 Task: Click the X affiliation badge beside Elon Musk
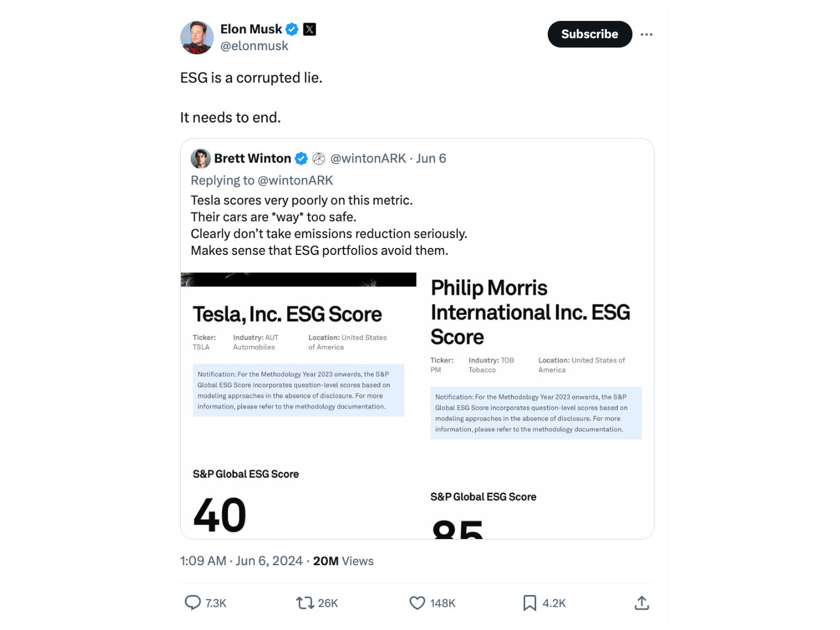click(310, 29)
